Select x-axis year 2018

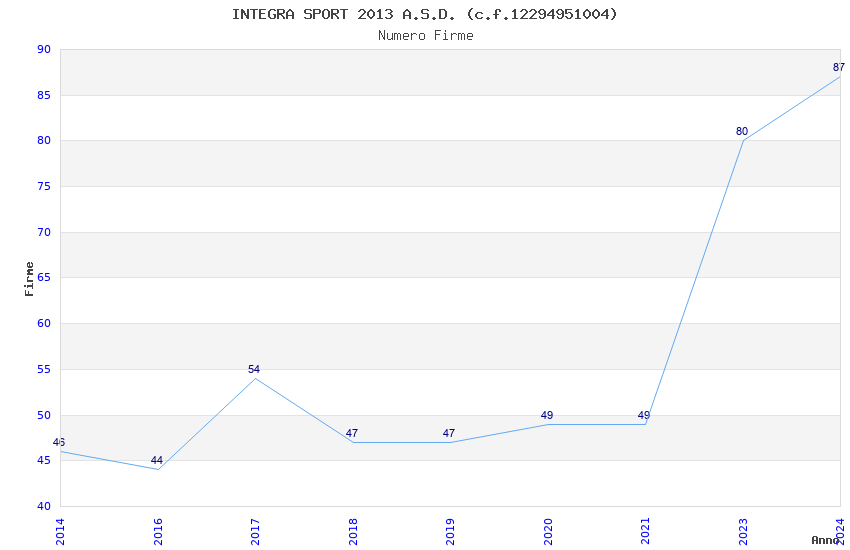[353, 532]
